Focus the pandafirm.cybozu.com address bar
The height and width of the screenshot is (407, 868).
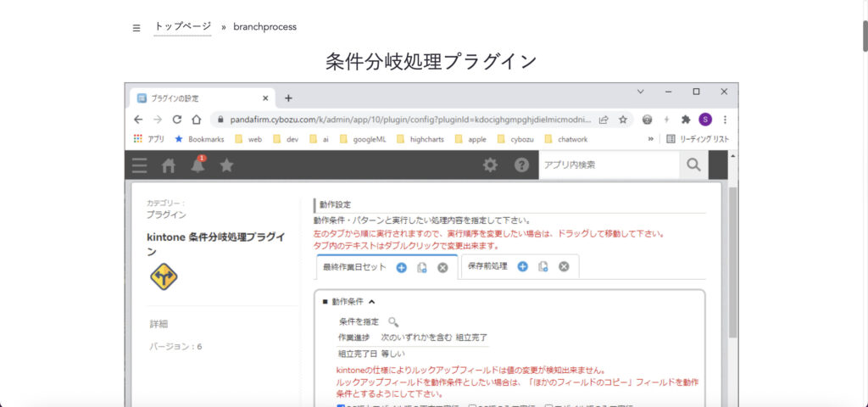click(x=409, y=120)
